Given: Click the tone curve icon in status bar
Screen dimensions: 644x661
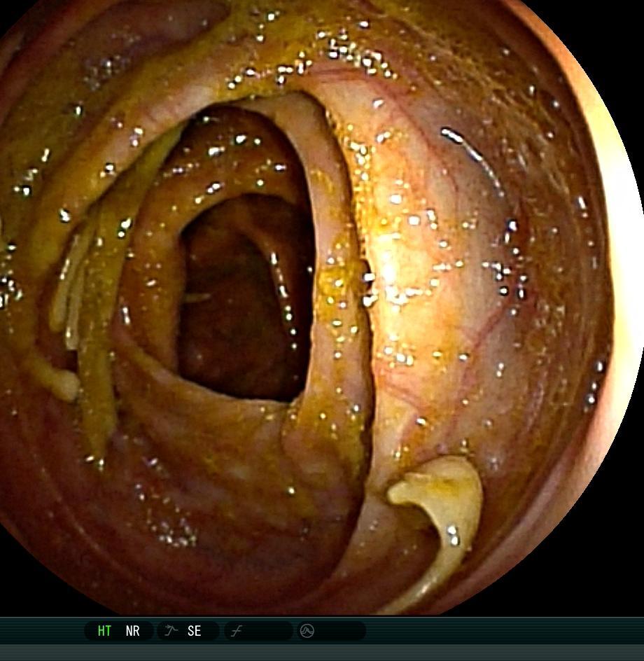Looking at the screenshot, I should 237,631.
